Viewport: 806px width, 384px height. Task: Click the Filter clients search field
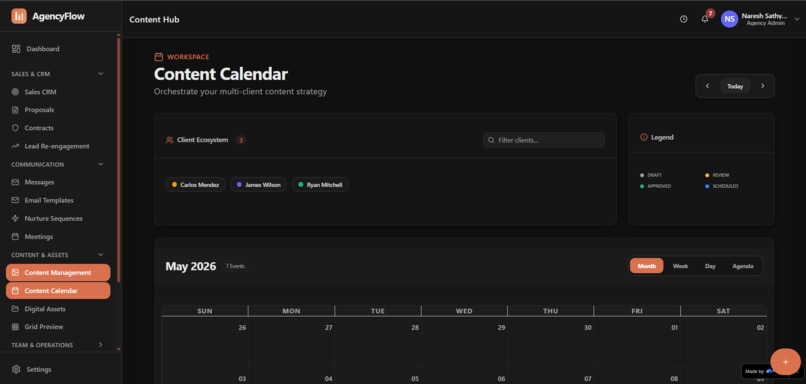click(544, 140)
